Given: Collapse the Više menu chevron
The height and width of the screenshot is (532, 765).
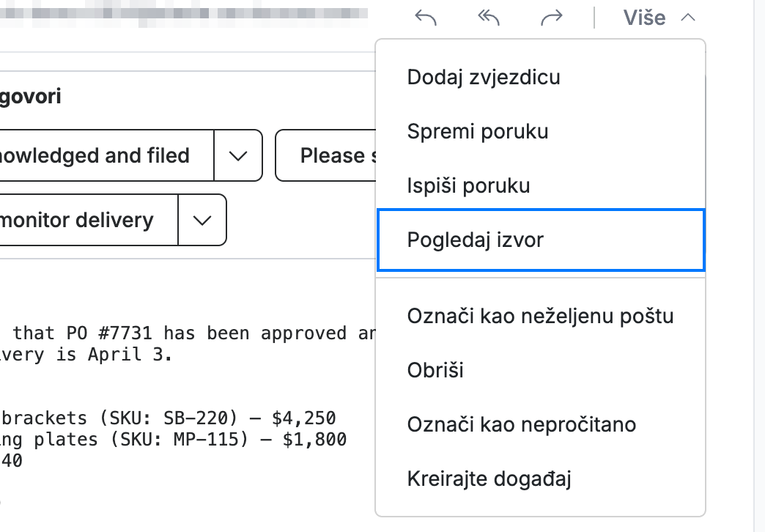Looking at the screenshot, I should coord(688,18).
